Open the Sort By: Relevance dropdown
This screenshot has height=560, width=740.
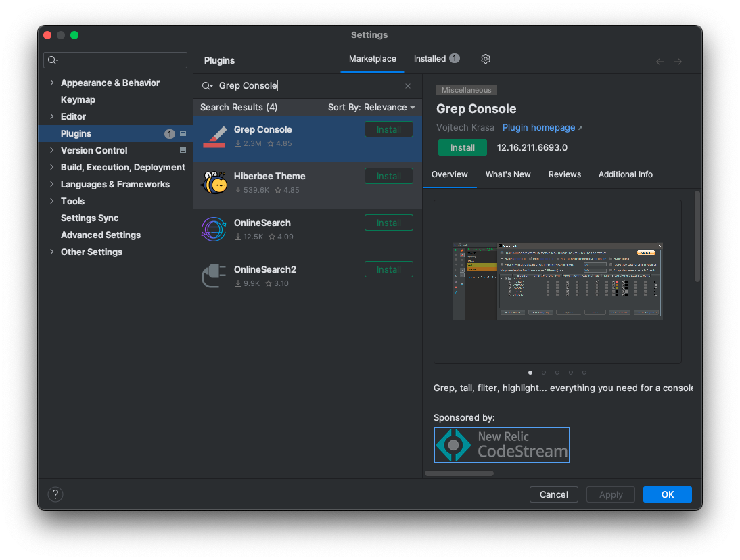tap(371, 107)
